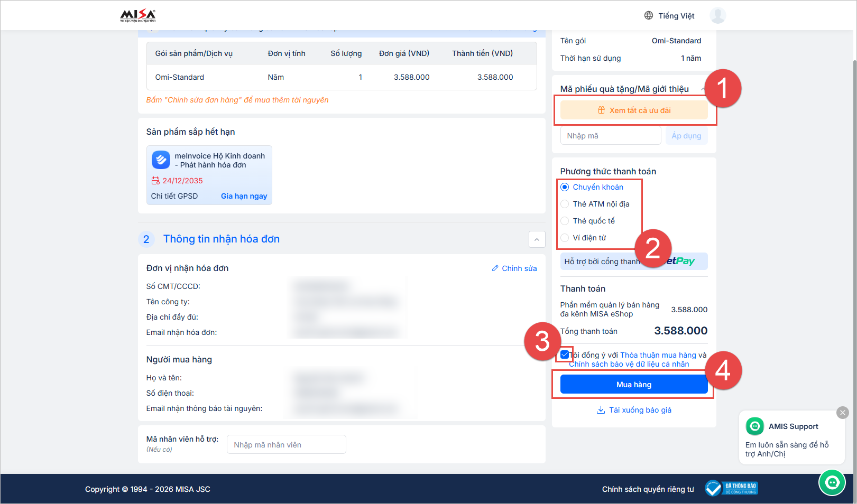Click the Copyright 1994 - 2026 MISA JSC text

click(148, 489)
